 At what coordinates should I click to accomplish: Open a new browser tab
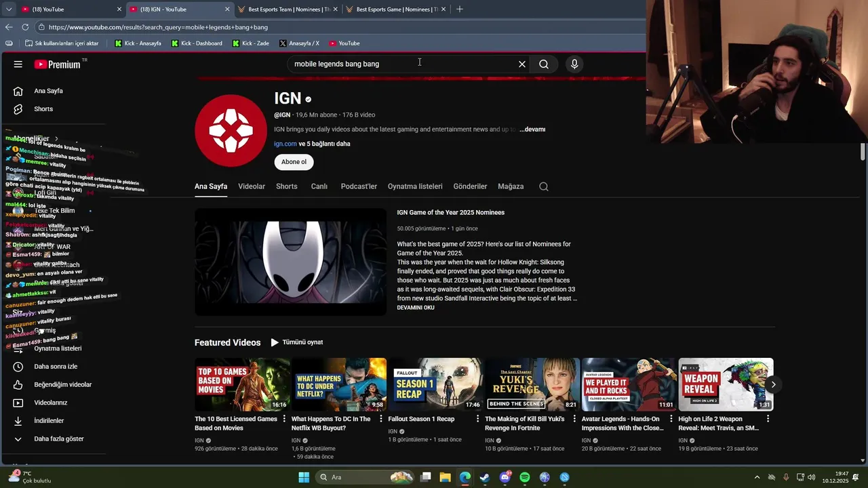(x=460, y=9)
